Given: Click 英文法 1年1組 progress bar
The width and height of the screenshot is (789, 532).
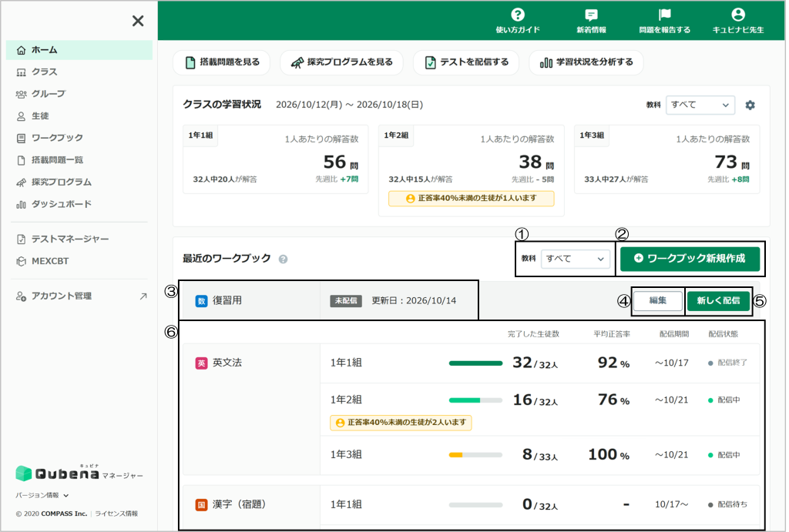Looking at the screenshot, I should [x=475, y=363].
